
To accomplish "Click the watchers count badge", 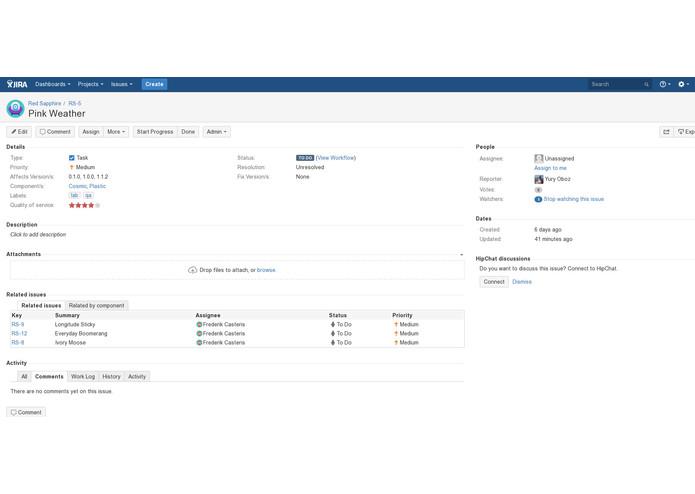I will (x=538, y=199).
